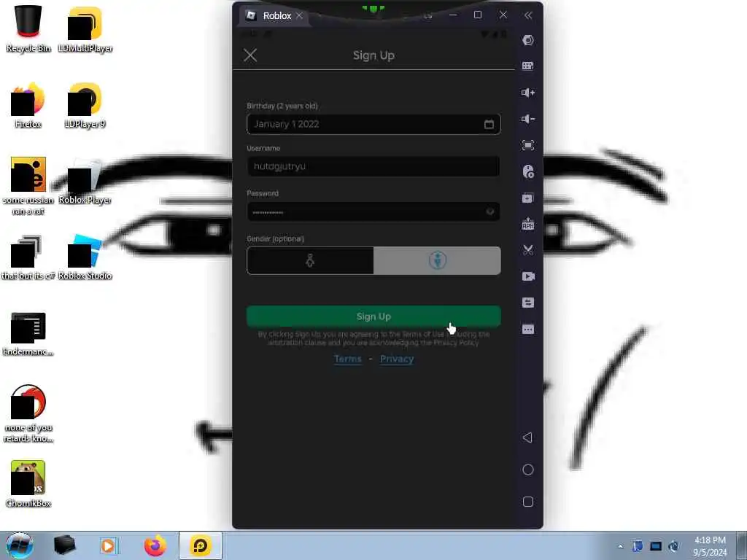747x560 pixels.
Task: Open LDPlayer settings hexagon icon
Action: pyautogui.click(x=528, y=40)
